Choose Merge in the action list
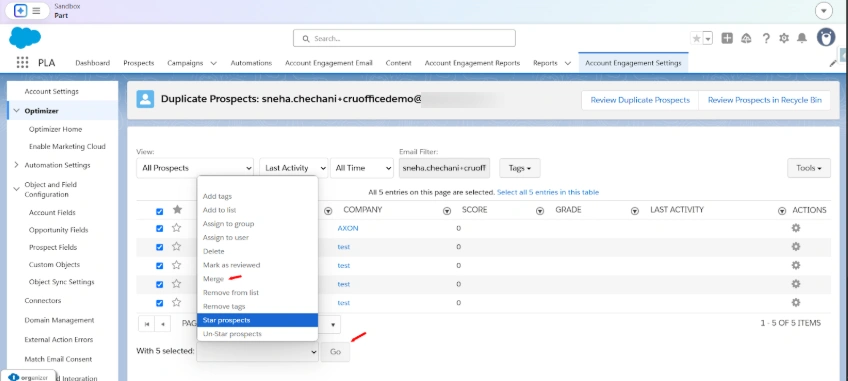The width and height of the screenshot is (848, 381). click(x=213, y=279)
